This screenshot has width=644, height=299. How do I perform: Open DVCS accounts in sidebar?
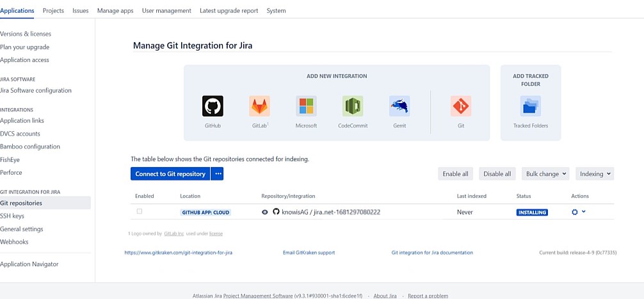[x=20, y=133]
